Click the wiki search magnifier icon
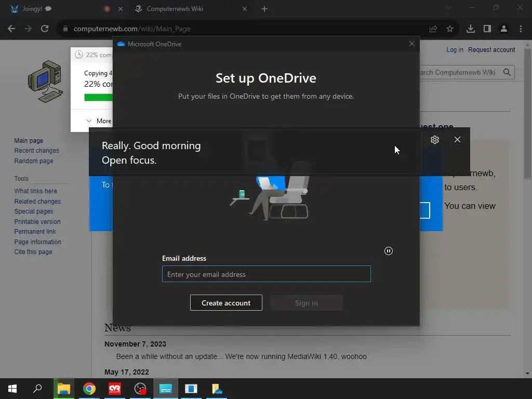Viewport: 532px width, 399px height. [507, 72]
